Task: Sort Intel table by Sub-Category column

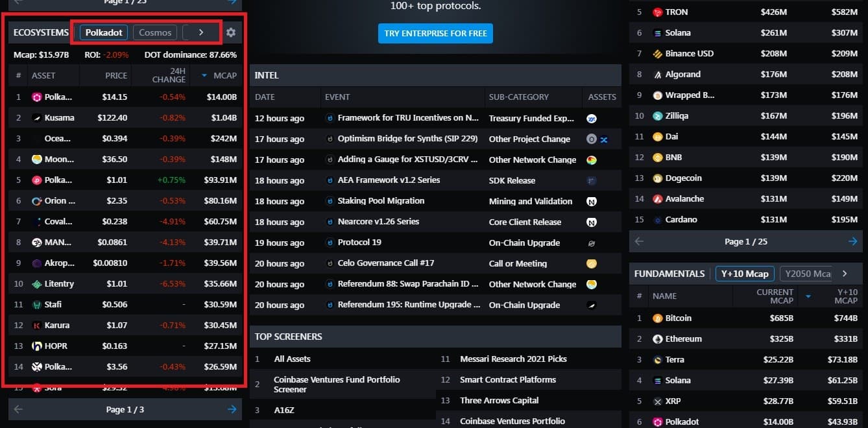Action: click(x=519, y=97)
